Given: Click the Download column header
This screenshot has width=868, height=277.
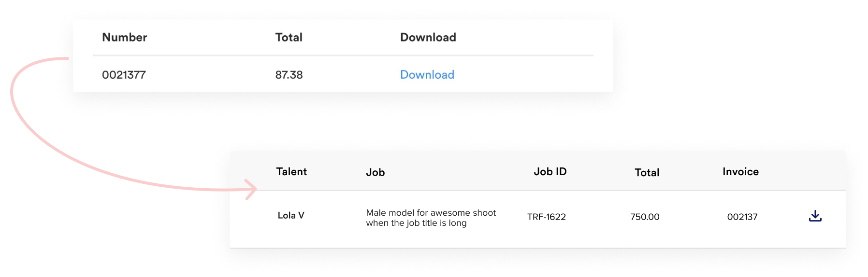Looking at the screenshot, I should coord(428,38).
